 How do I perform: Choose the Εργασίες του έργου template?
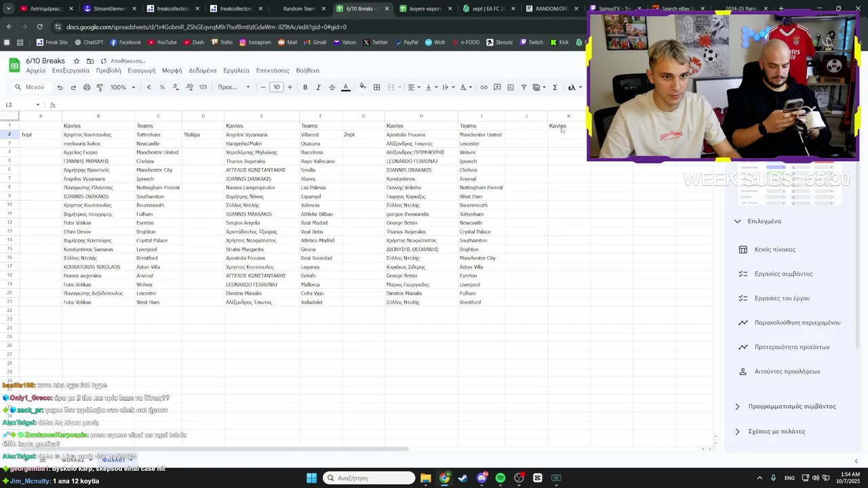click(782, 298)
